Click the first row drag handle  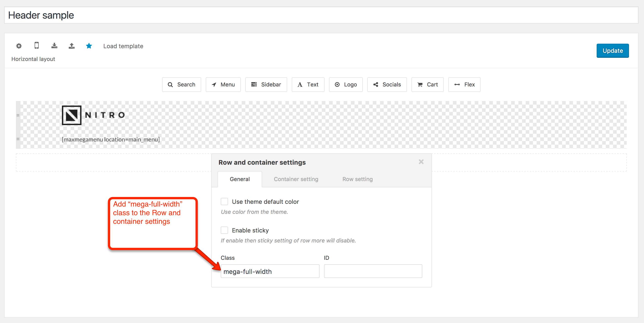[18, 115]
